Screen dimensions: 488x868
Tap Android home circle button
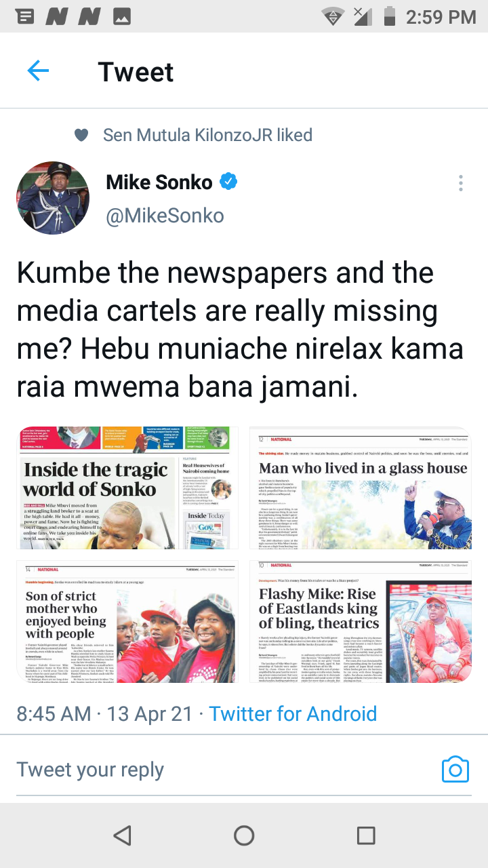[244, 835]
